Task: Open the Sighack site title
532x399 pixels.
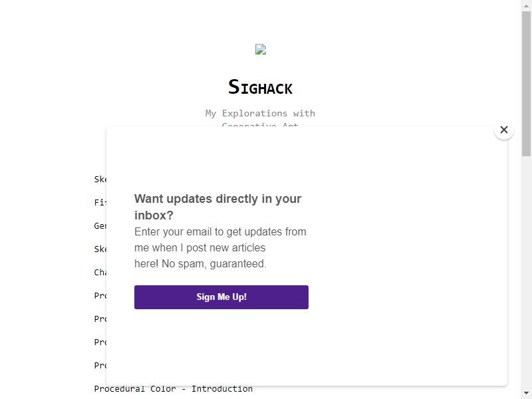Action: [x=260, y=87]
